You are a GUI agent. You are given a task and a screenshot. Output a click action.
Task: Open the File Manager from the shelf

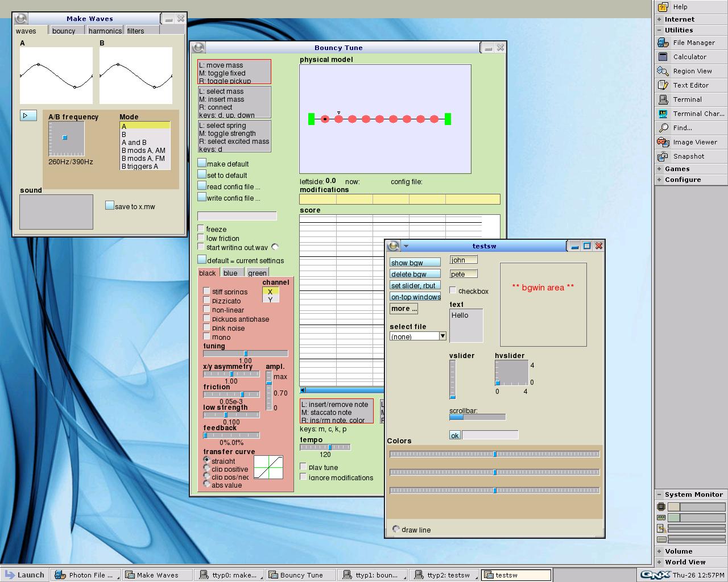(x=693, y=43)
